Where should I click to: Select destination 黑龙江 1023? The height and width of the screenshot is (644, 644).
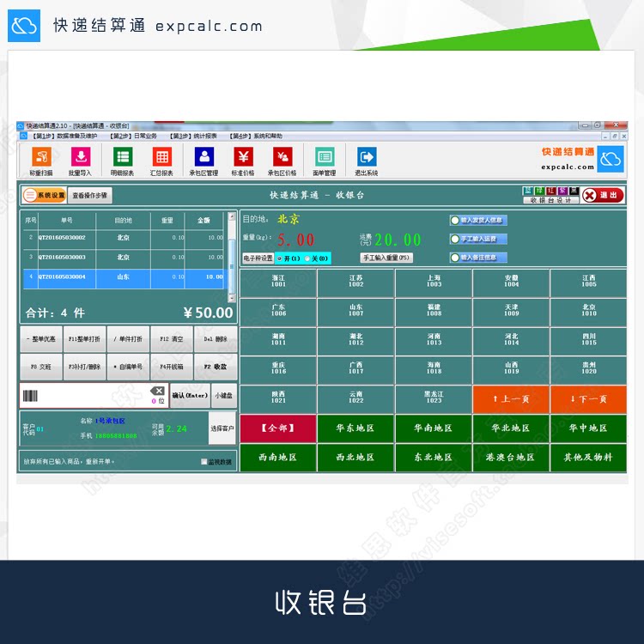click(434, 398)
